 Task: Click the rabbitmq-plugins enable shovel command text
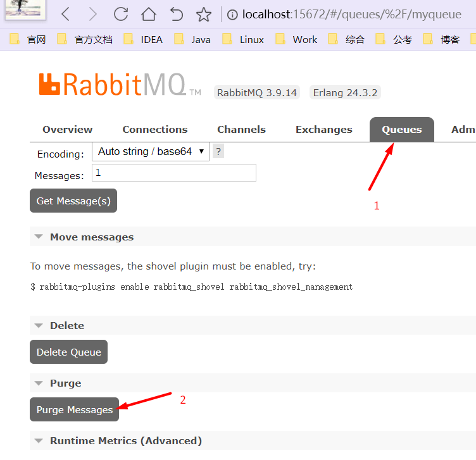point(192,287)
